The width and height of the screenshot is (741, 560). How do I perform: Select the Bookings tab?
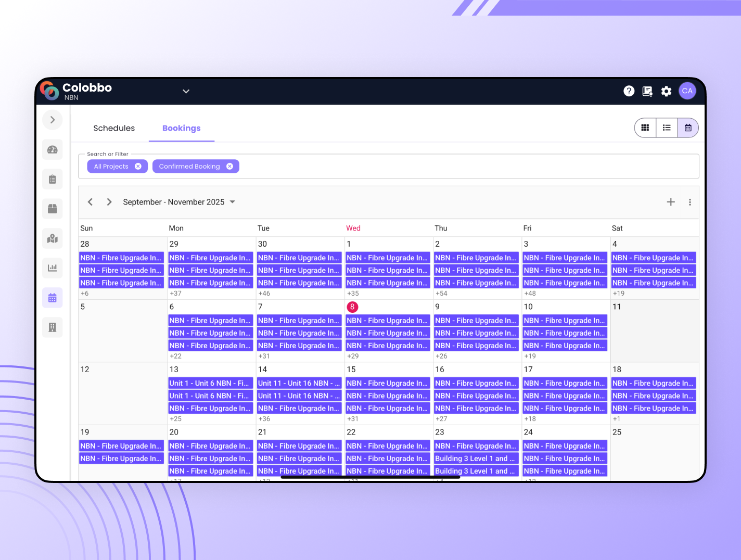181,128
